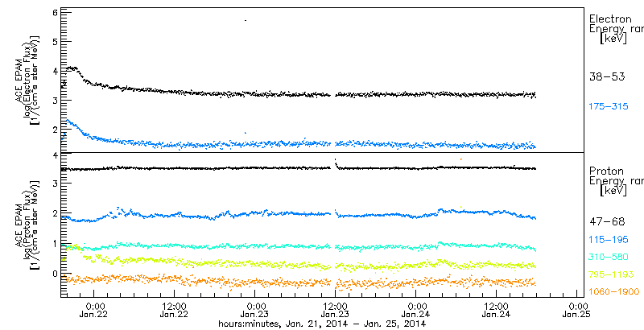Click the Proton Flux y-axis title
The width and height of the screenshot is (644, 330).
(x=27, y=225)
